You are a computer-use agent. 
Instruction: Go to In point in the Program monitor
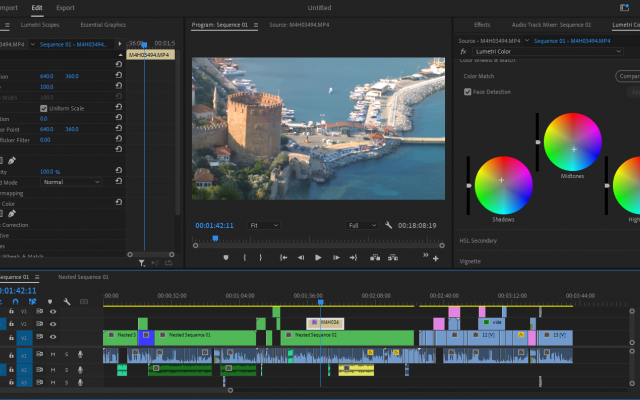point(283,258)
